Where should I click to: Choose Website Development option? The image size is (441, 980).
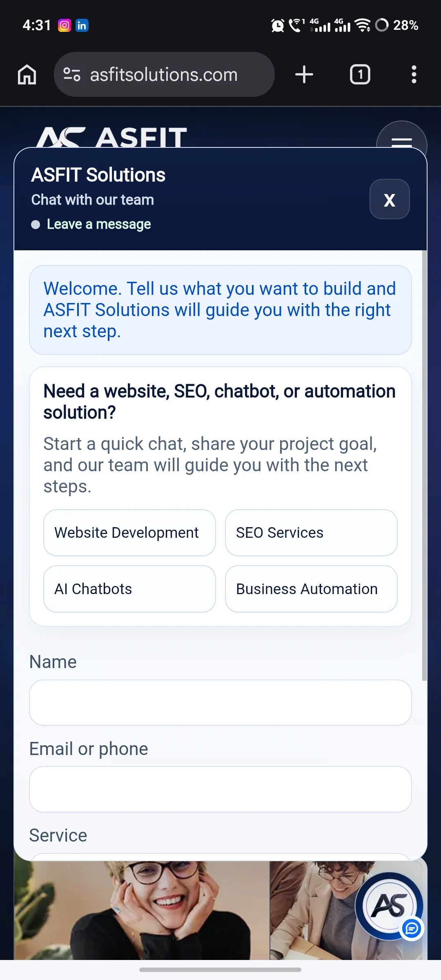coord(129,532)
